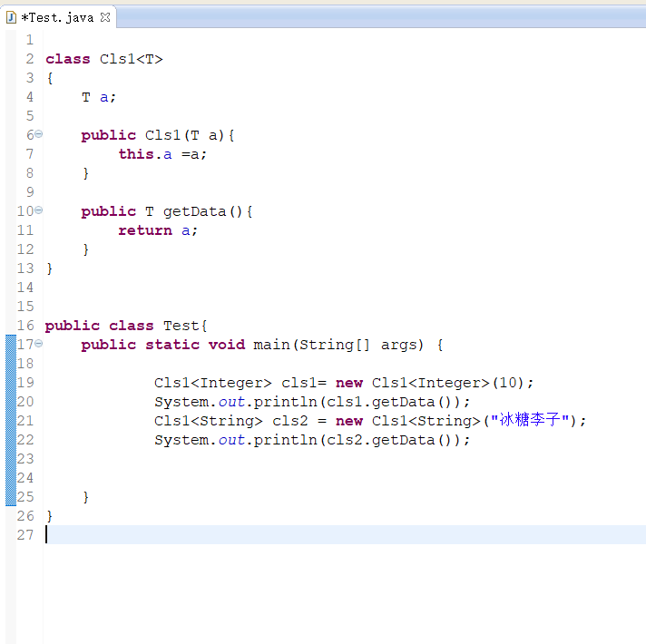The image size is (646, 644).
Task: Collapse the Cls1 constructor at line 6
Action: click(x=39, y=134)
